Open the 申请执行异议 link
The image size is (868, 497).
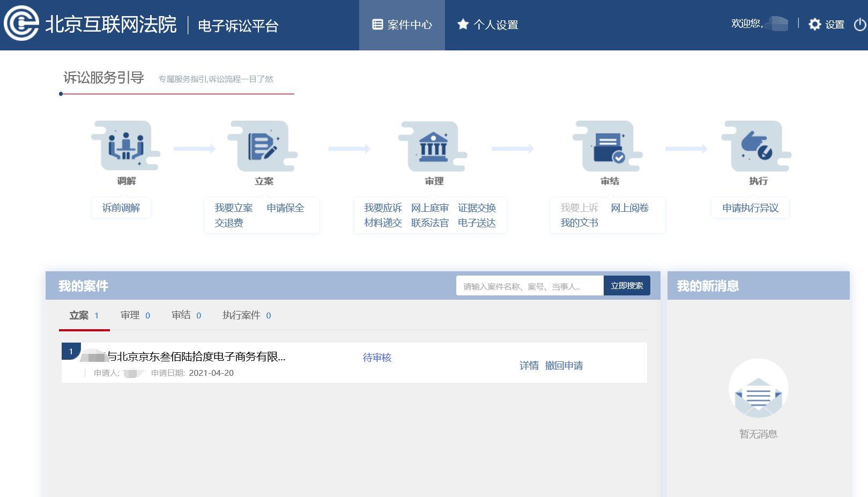750,208
